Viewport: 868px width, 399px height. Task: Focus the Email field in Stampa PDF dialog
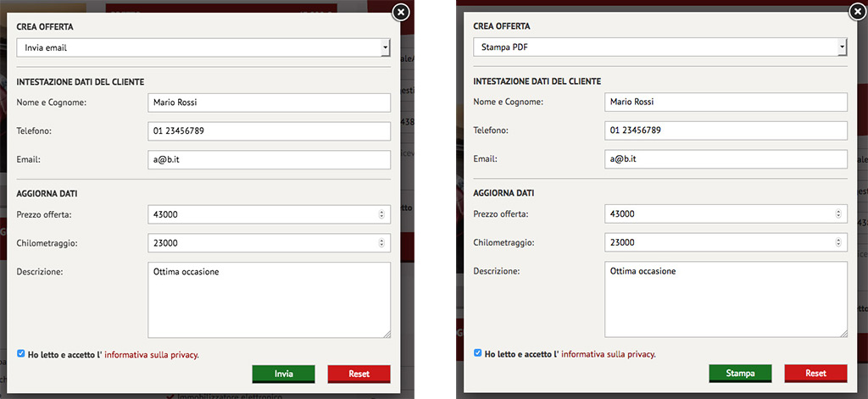[x=726, y=159]
